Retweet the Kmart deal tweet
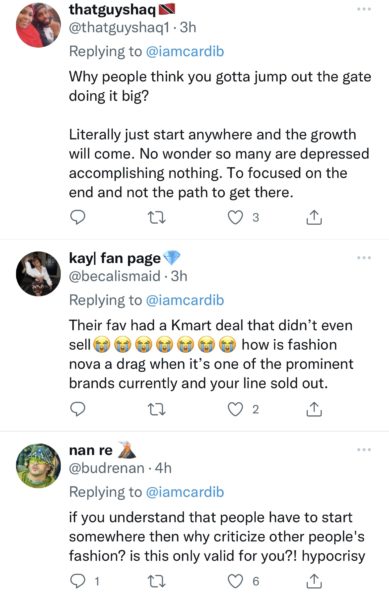Image resolution: width=389 pixels, height=600 pixels. pos(157,409)
